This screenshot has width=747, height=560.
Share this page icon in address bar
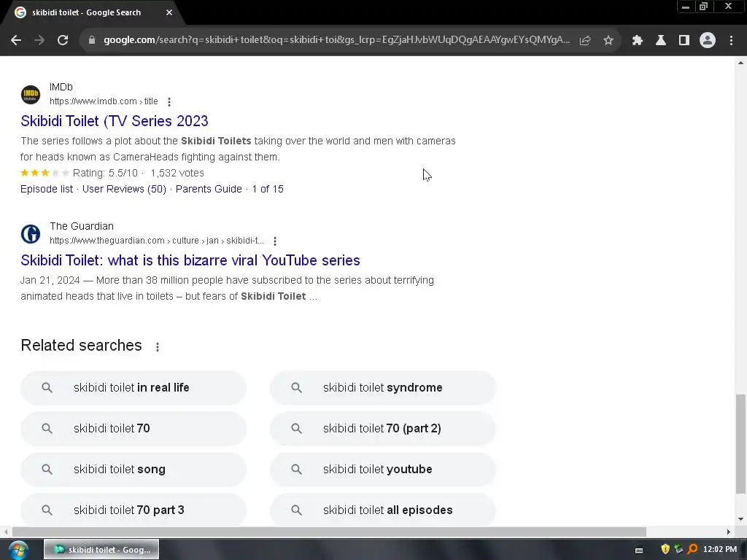[x=584, y=41]
